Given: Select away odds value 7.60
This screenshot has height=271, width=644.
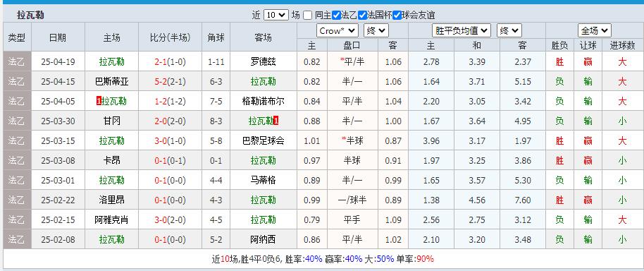Looking at the screenshot, I should tap(523, 200).
